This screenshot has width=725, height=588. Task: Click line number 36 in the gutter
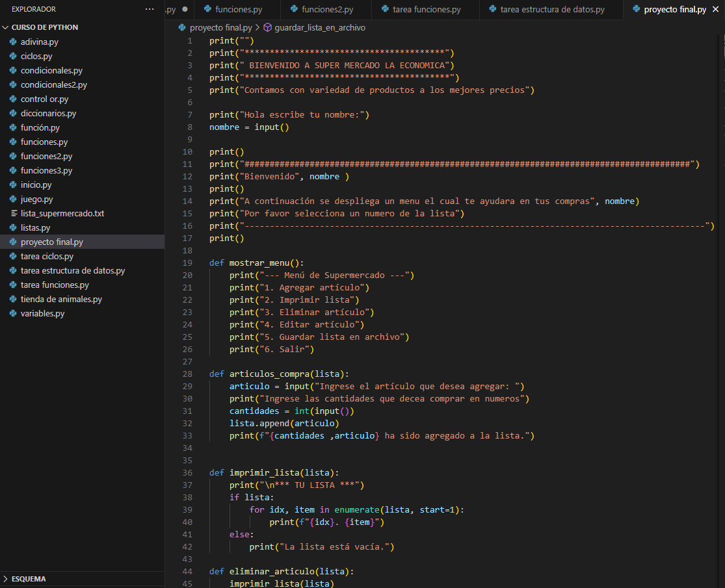(x=187, y=472)
